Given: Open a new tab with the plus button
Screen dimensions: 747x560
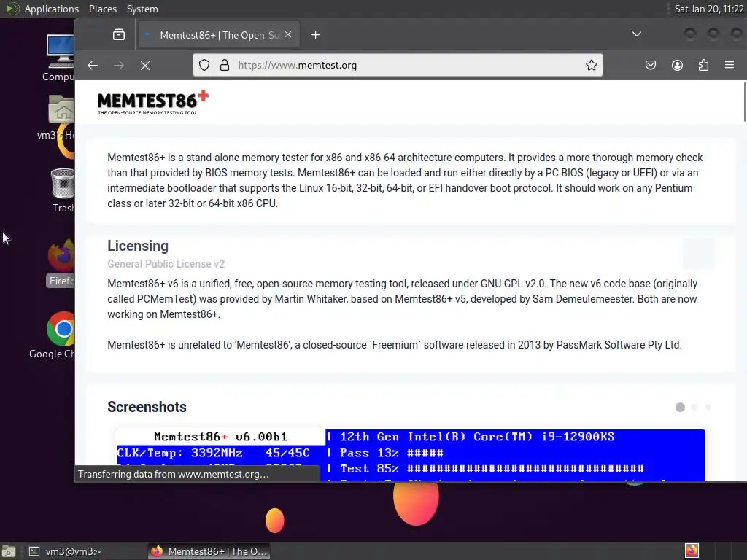Looking at the screenshot, I should click(x=315, y=35).
